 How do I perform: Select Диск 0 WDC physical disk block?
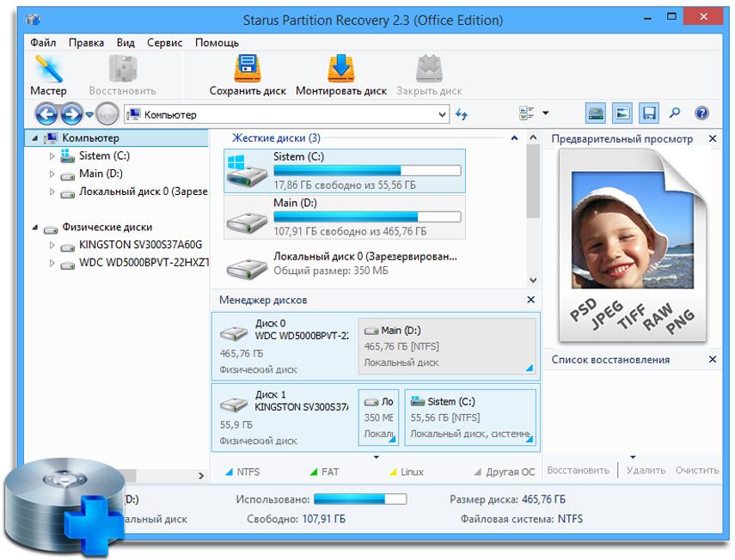tap(285, 346)
